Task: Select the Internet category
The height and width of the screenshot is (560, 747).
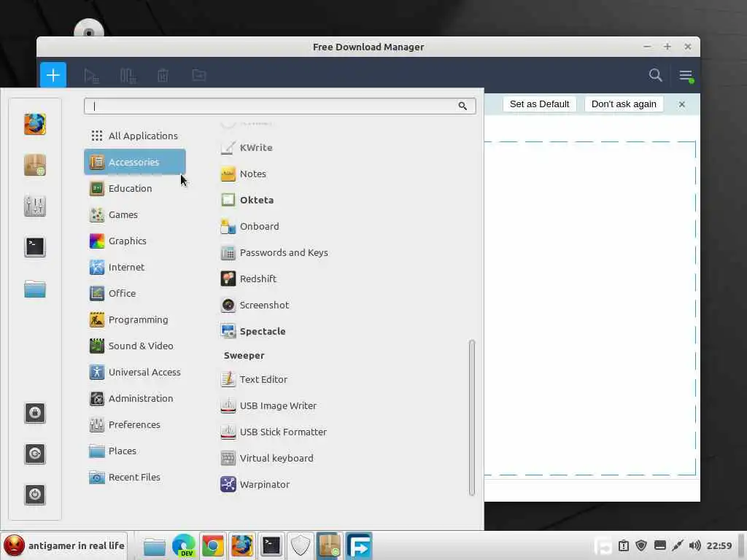Action: [135, 267]
